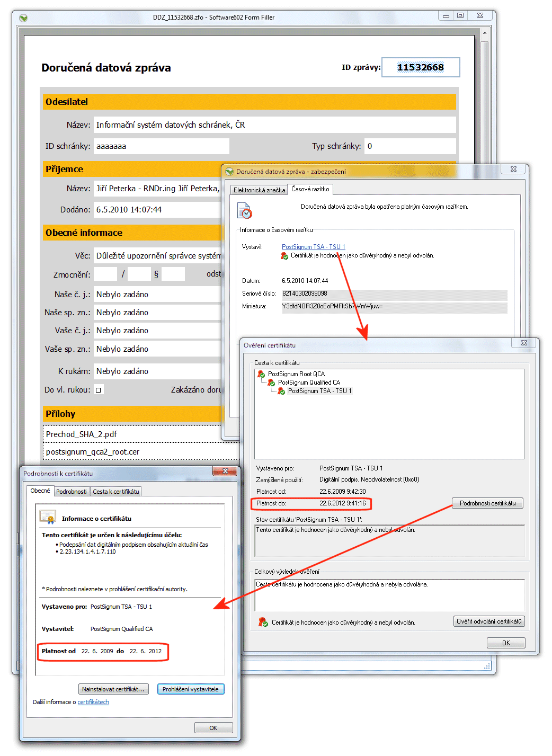Click OK in the Podrobnosti k certifikátu dialog

click(x=213, y=728)
